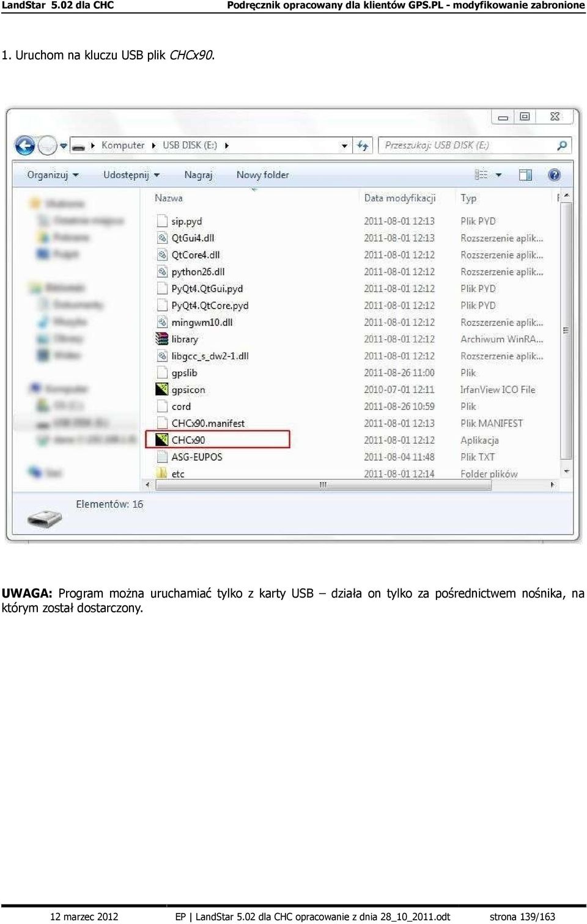Click the vertical scrollbar thumb

pyautogui.click(x=566, y=331)
